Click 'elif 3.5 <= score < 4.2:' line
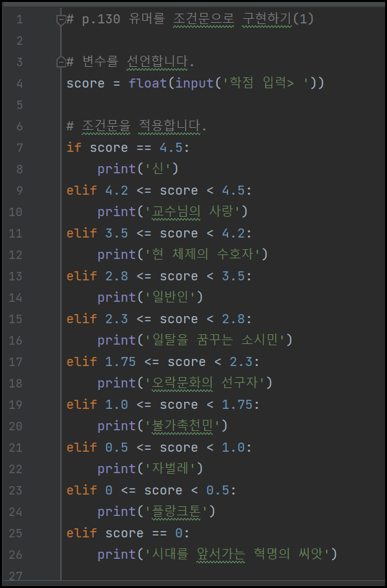 click(159, 233)
